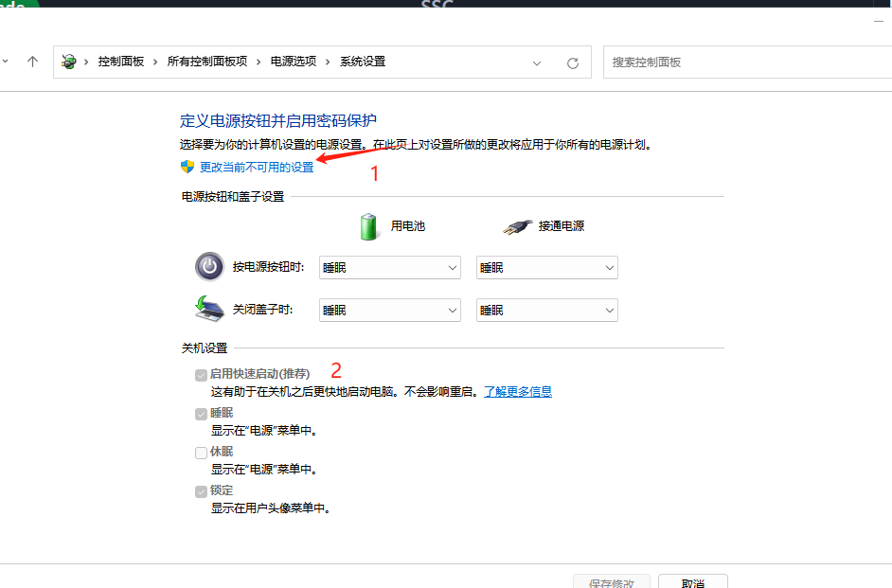This screenshot has width=892, height=588.
Task: Click 按电源按钮时 label
Action: pos(269,267)
